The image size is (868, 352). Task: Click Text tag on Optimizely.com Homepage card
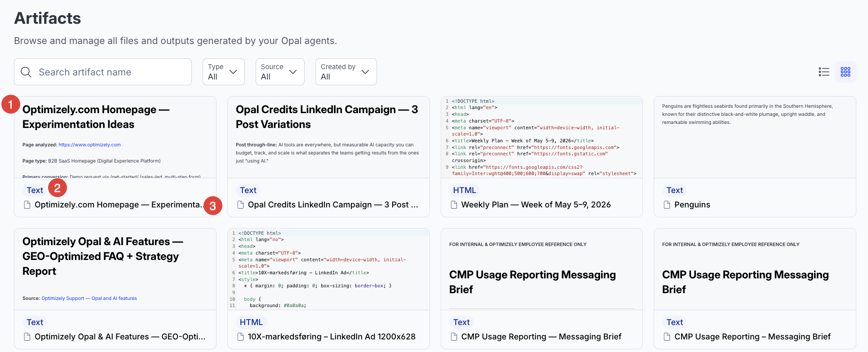[35, 190]
